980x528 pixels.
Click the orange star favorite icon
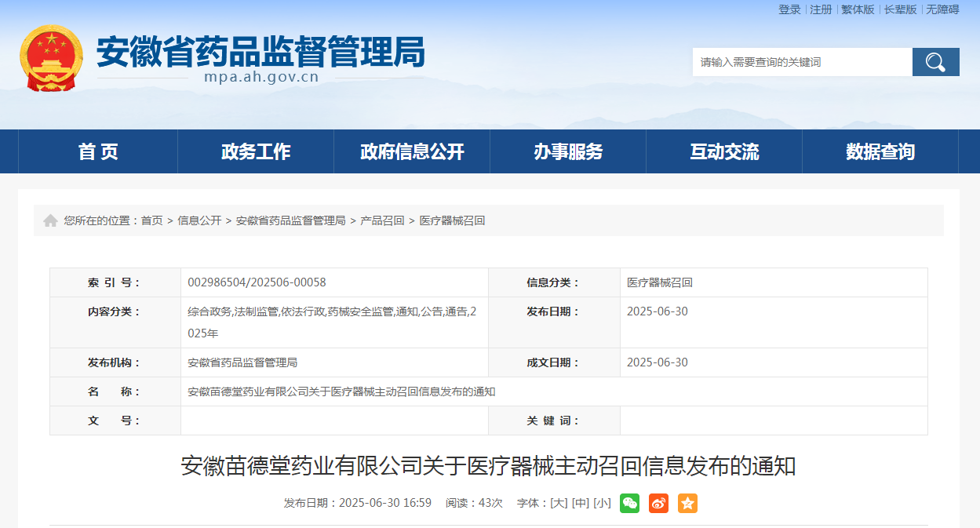click(687, 503)
